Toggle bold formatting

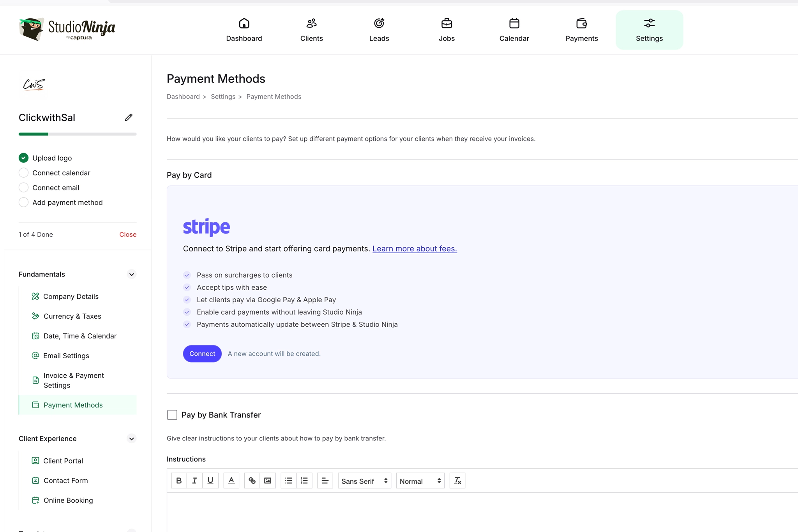pos(179,481)
